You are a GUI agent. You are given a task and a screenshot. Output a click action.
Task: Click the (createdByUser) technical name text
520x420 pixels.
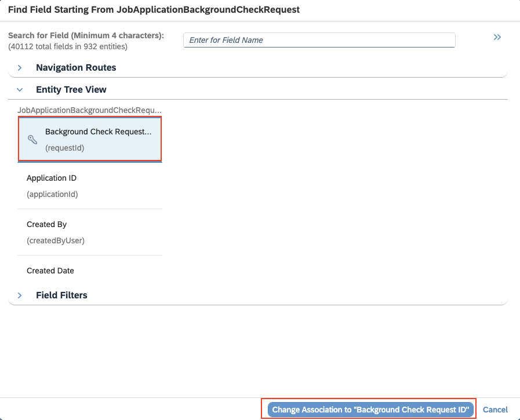[x=56, y=240]
